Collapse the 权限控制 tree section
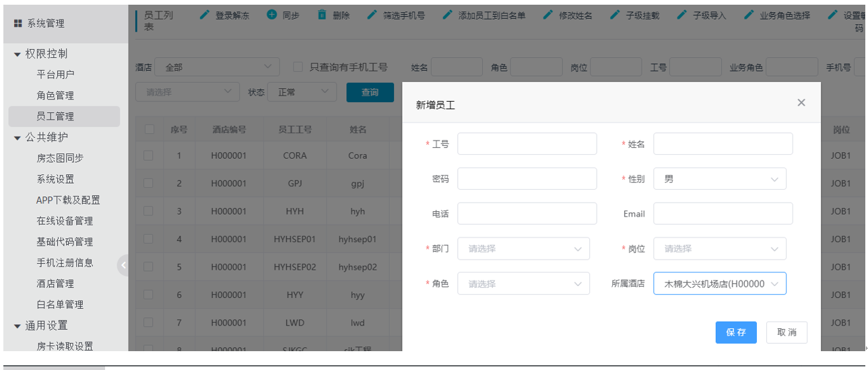Viewport: 868px width, 370px height. click(x=18, y=54)
